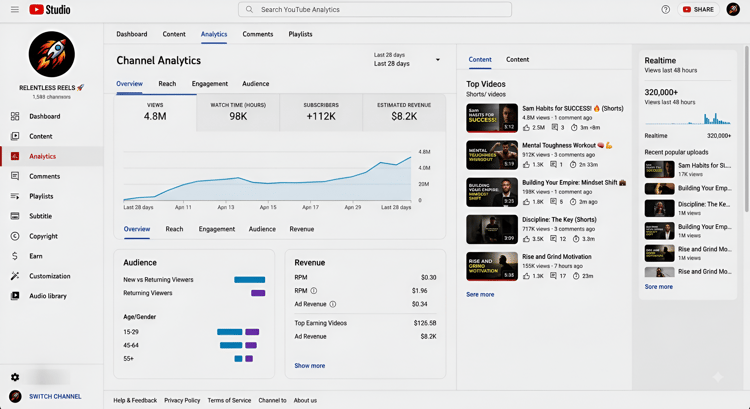Open the hamburger navigation menu
The width and height of the screenshot is (750, 409).
click(x=15, y=10)
